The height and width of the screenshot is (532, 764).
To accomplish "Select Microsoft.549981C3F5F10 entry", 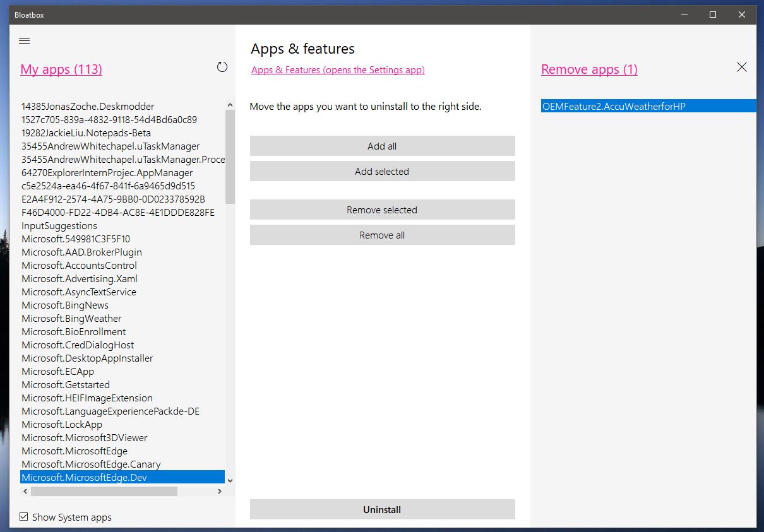I will click(x=122, y=239).
